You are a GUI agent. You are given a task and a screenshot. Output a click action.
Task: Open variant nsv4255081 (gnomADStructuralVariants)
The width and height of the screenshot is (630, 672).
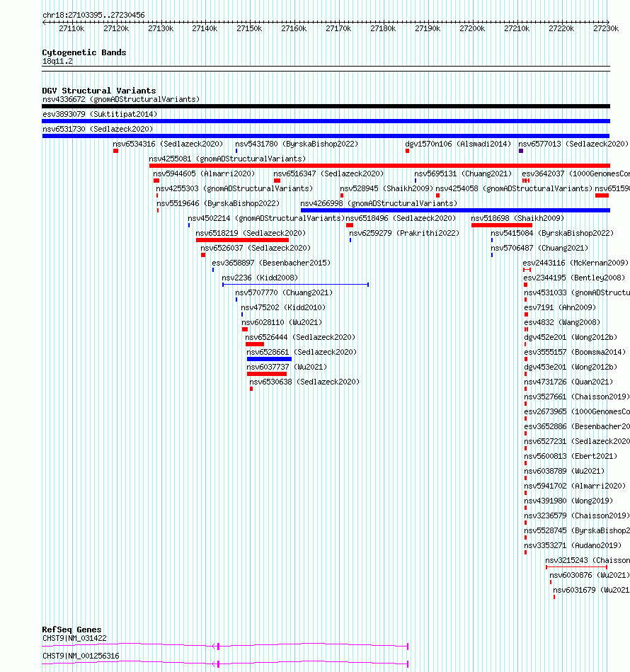tap(227, 159)
